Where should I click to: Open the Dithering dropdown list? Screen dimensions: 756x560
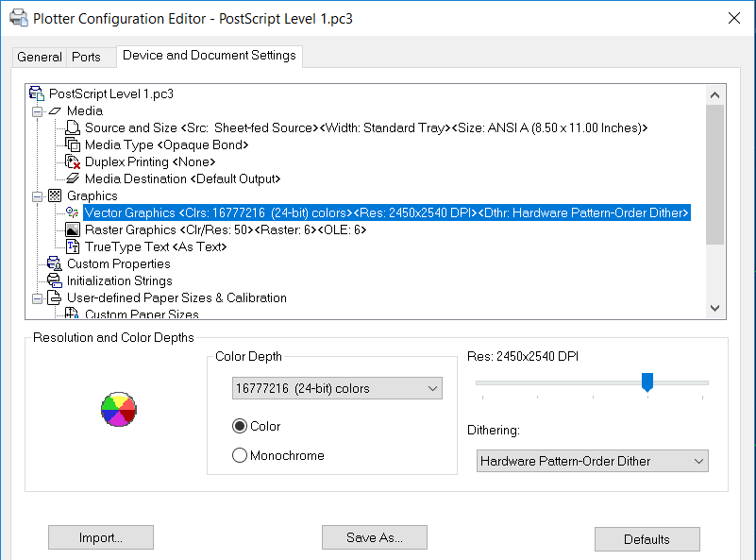(x=593, y=461)
